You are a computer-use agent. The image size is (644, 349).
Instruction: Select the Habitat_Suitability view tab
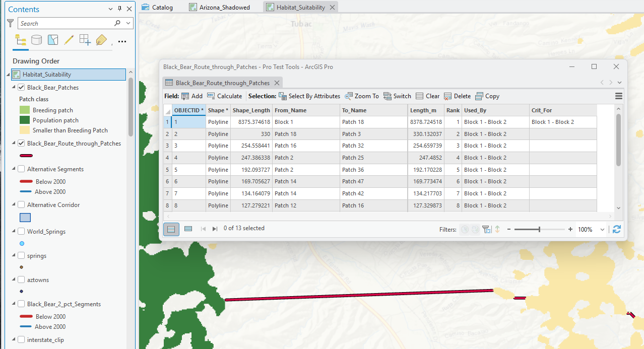coord(300,7)
